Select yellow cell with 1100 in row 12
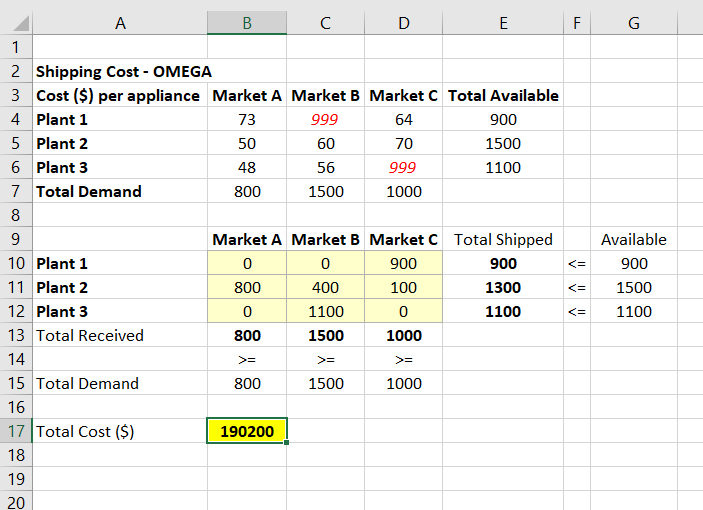This screenshot has height=510, width=703. (325, 311)
